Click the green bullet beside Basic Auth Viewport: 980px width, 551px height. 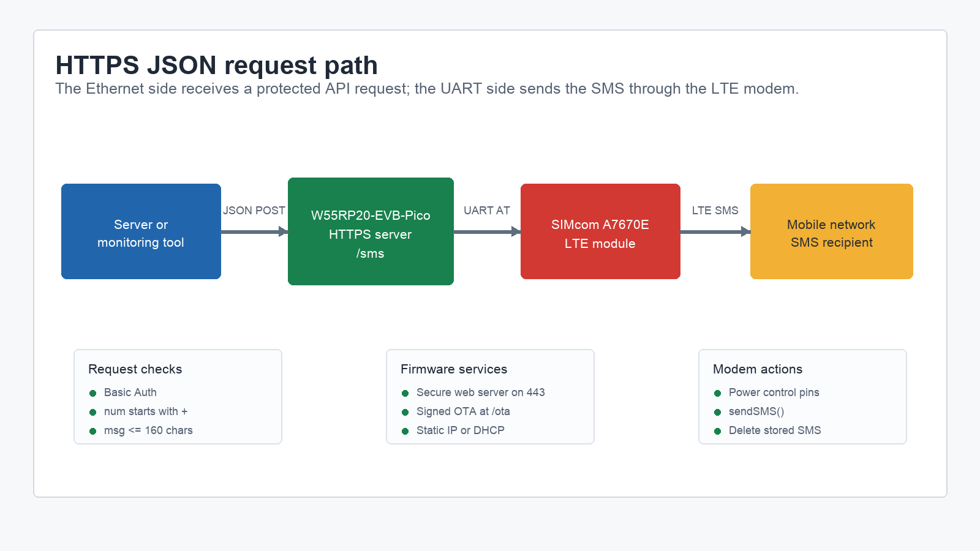[93, 393]
